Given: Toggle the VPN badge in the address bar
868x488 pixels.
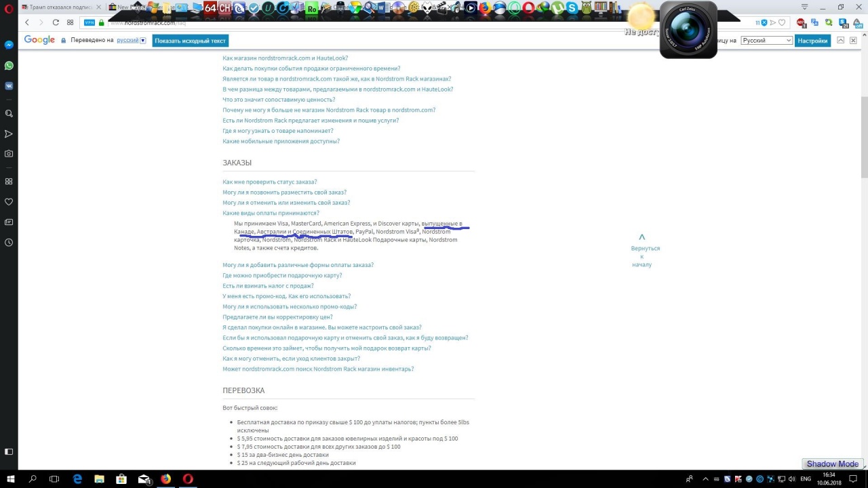Looking at the screenshot, I should point(90,22).
